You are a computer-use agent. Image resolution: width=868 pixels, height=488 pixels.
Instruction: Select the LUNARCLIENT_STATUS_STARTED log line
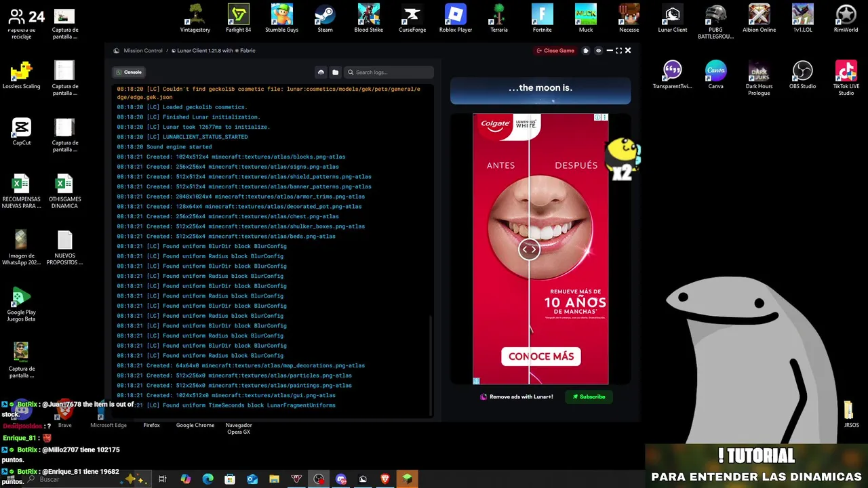(x=182, y=137)
